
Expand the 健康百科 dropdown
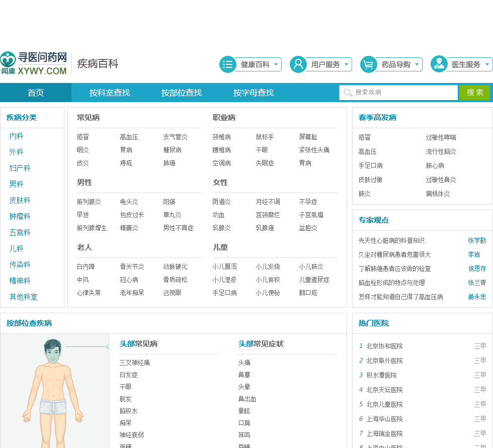pos(276,64)
